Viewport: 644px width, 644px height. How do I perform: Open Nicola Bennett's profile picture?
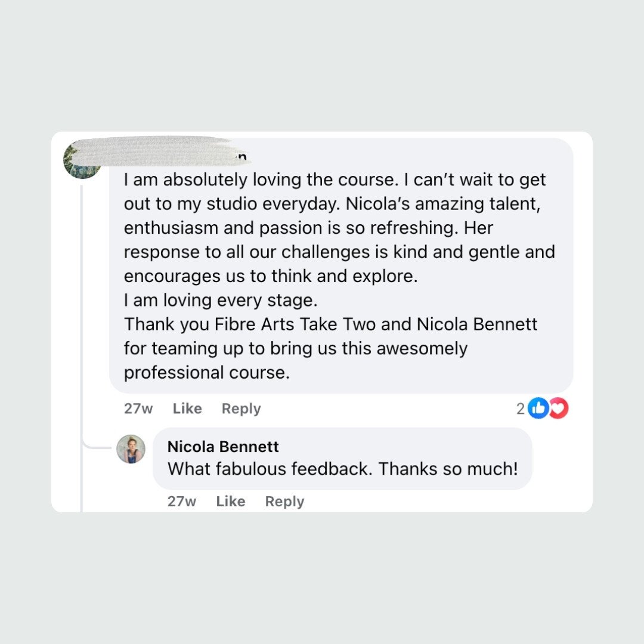tap(131, 449)
